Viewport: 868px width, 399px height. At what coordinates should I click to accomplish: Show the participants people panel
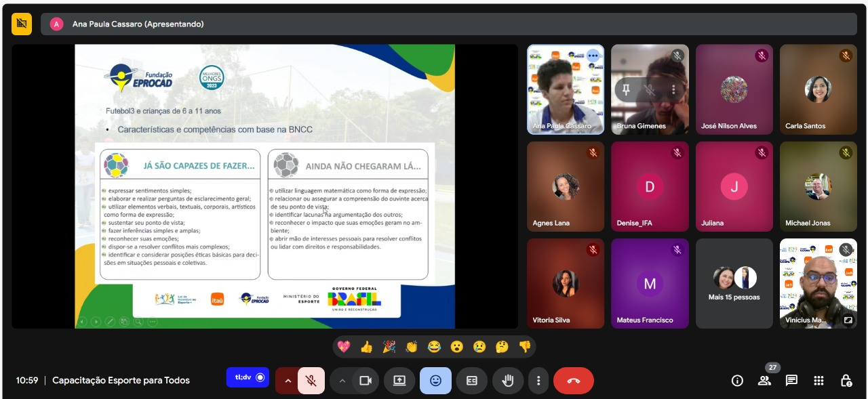(x=764, y=381)
